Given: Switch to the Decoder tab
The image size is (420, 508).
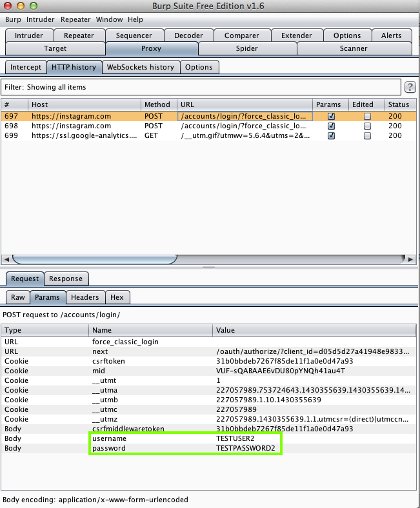Looking at the screenshot, I should coord(189,35).
